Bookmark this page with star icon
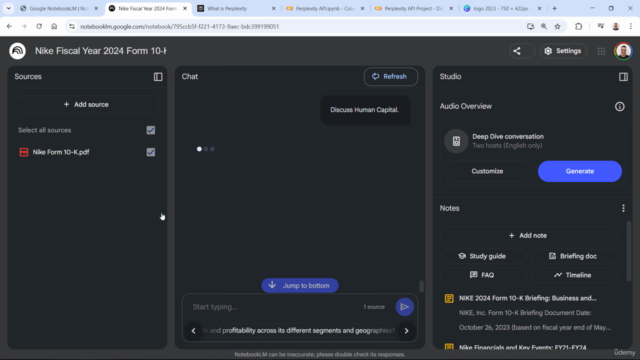 (557, 27)
